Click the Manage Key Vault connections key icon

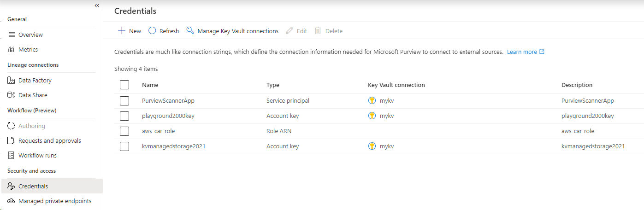(190, 31)
